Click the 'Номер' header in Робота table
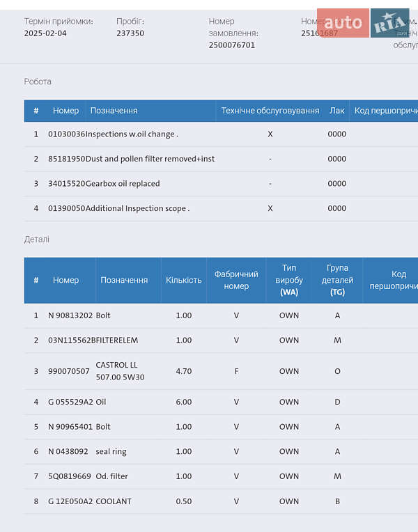The image size is (418, 532). [x=65, y=111]
